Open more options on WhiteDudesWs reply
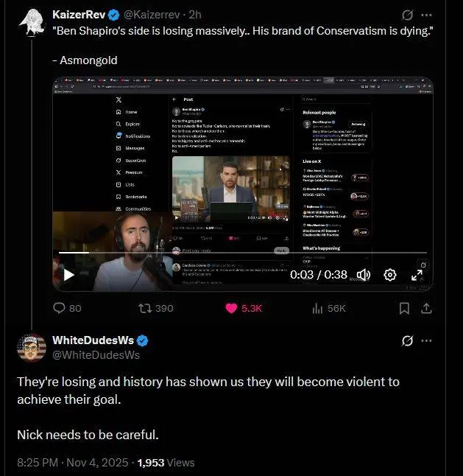This screenshot has width=463, height=476. pyautogui.click(x=427, y=340)
